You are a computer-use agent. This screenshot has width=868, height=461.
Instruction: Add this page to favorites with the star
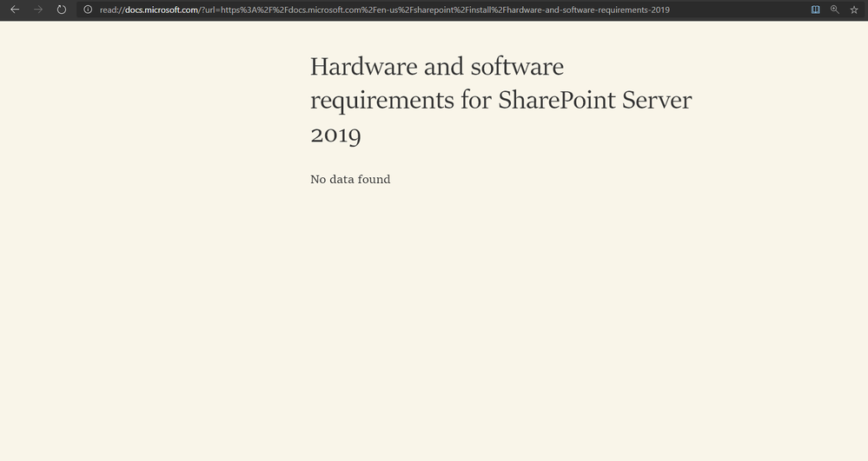pyautogui.click(x=854, y=10)
